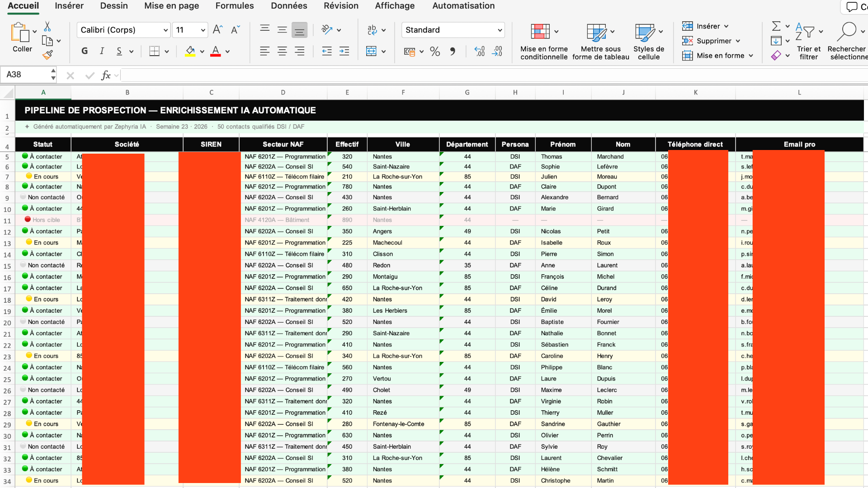Click Mettre sous forme de tableau
Image resolution: width=868 pixels, height=488 pixels.
601,42
